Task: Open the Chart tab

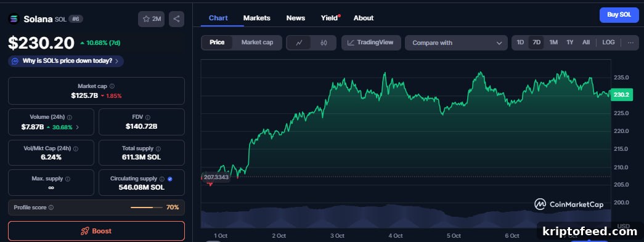Action: pyautogui.click(x=219, y=18)
